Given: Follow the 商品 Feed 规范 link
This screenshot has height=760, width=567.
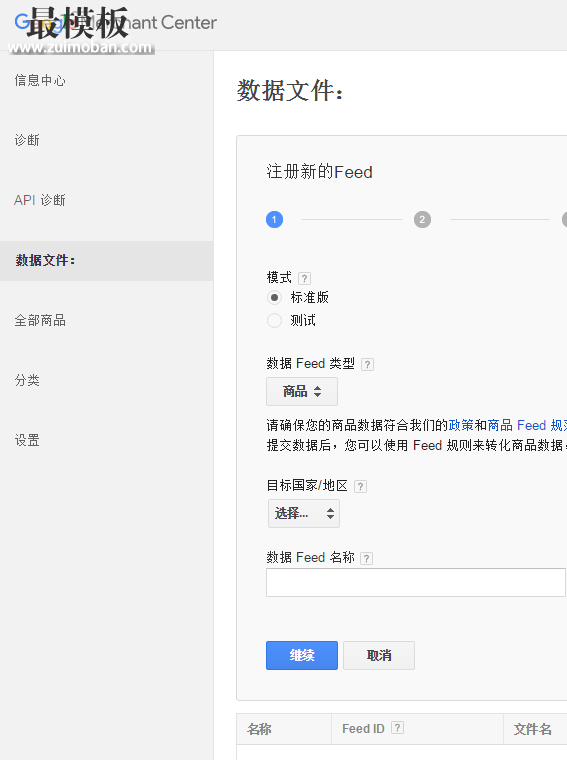Looking at the screenshot, I should 527,426.
